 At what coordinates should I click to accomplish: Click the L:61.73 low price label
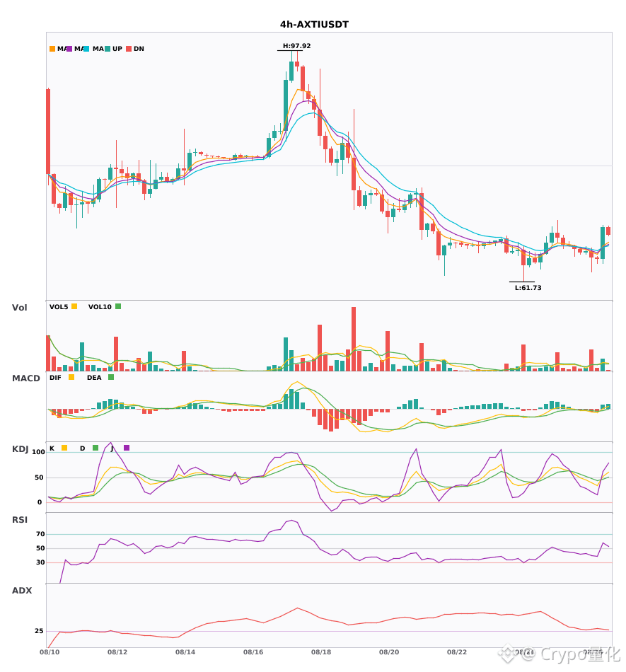pos(528,288)
